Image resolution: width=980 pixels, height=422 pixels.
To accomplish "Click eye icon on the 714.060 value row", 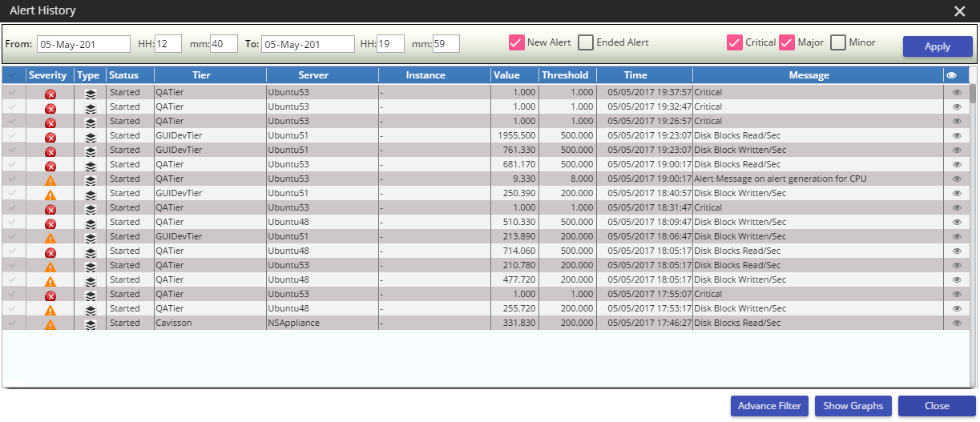I will click(956, 251).
